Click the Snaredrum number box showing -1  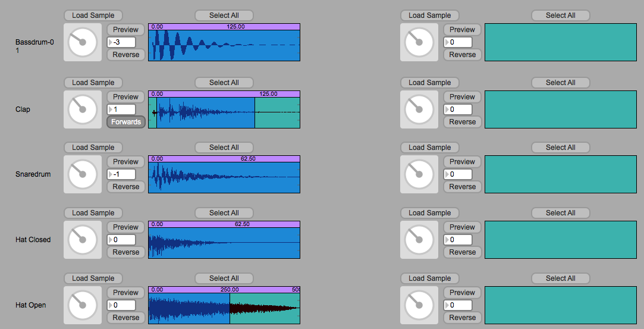(x=121, y=174)
